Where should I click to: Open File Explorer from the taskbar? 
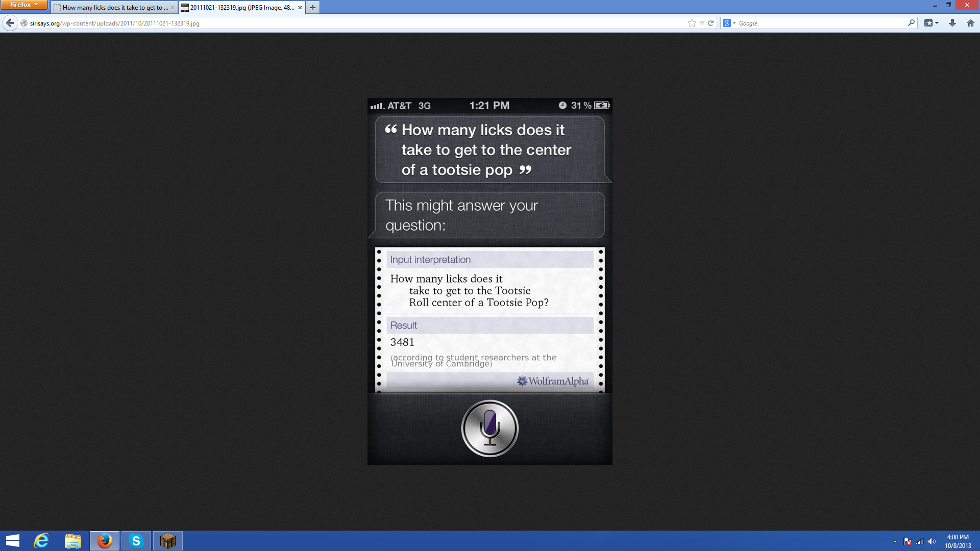(x=73, y=541)
